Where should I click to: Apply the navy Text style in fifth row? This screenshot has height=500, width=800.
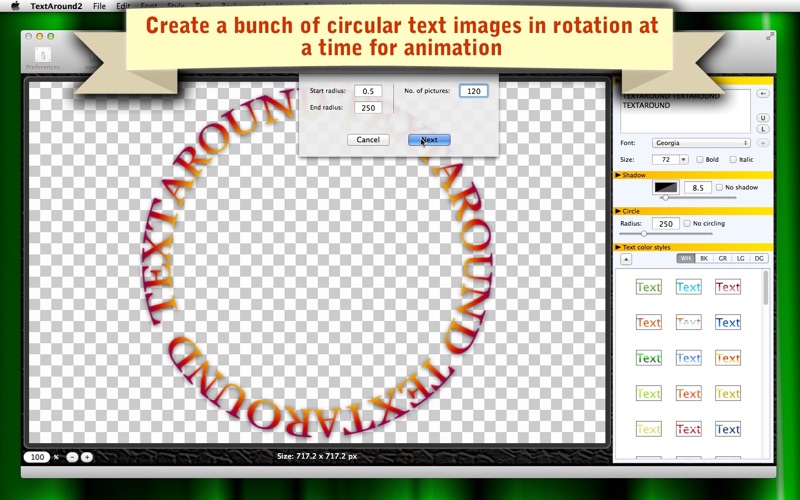click(728, 429)
